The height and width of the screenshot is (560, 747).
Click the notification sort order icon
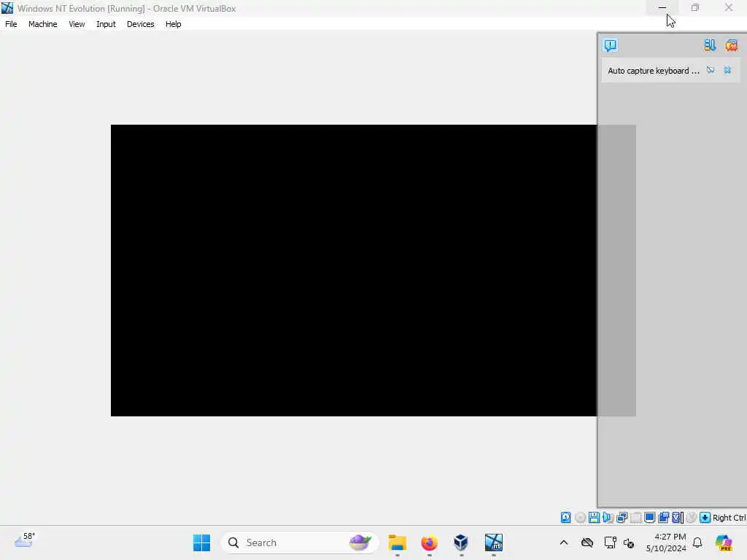click(x=710, y=45)
